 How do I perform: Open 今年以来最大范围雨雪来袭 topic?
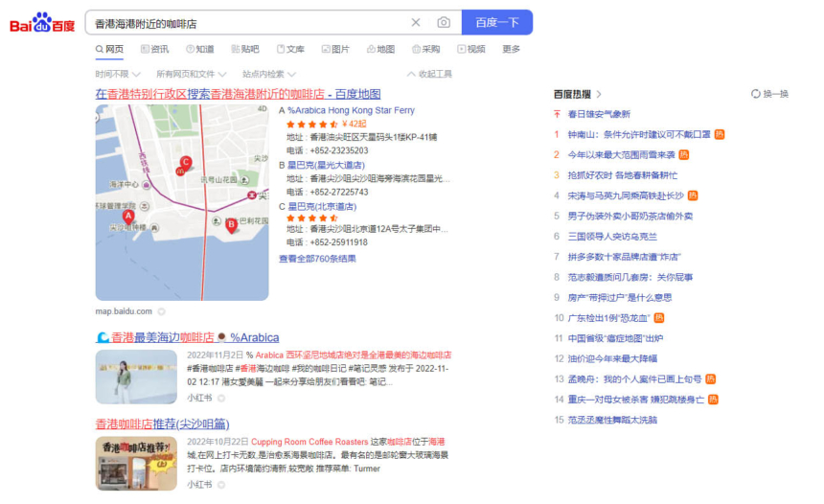pyautogui.click(x=621, y=155)
